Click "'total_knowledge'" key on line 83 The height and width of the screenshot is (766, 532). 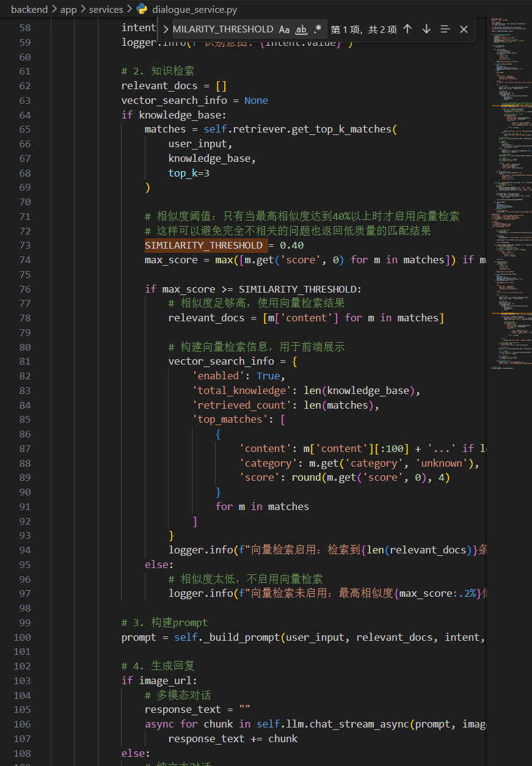(241, 391)
